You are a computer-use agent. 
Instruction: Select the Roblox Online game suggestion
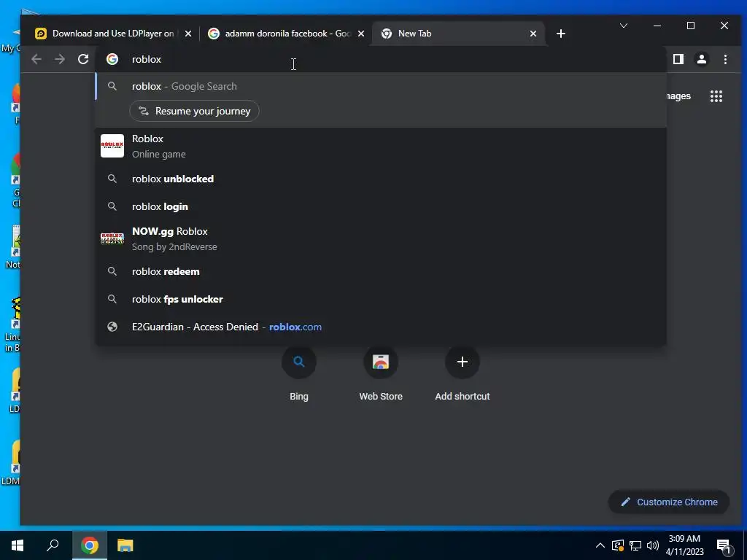point(381,146)
